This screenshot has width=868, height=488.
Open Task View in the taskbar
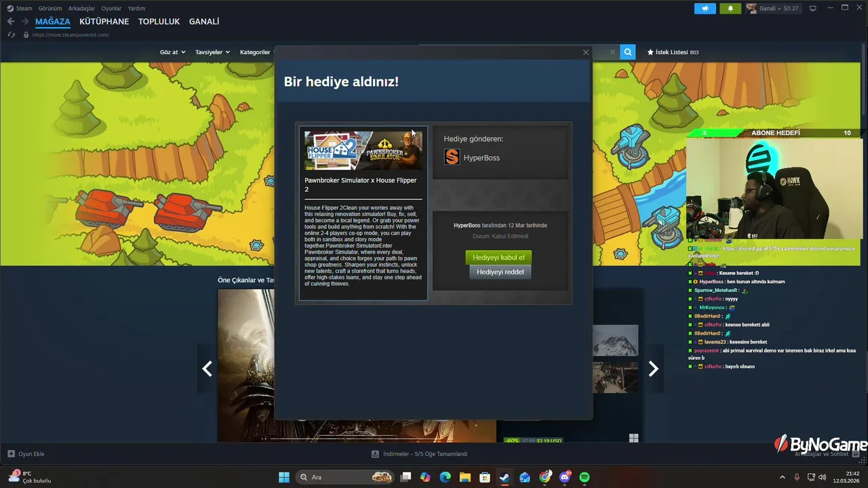point(406,477)
